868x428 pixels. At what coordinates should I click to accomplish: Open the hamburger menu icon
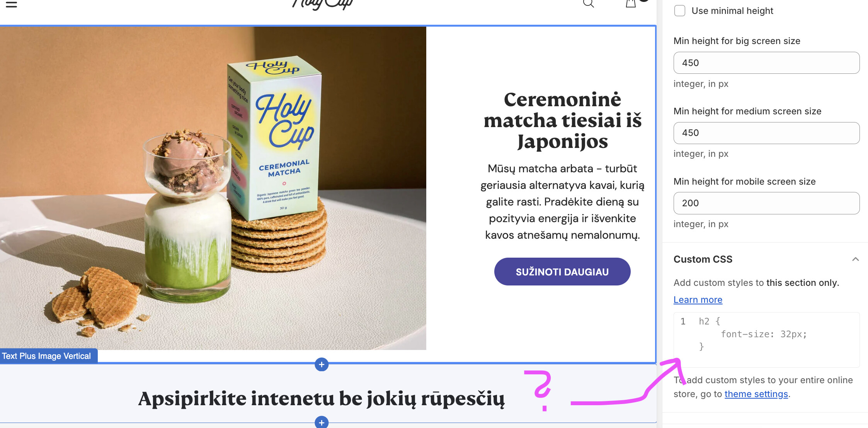[x=11, y=4]
